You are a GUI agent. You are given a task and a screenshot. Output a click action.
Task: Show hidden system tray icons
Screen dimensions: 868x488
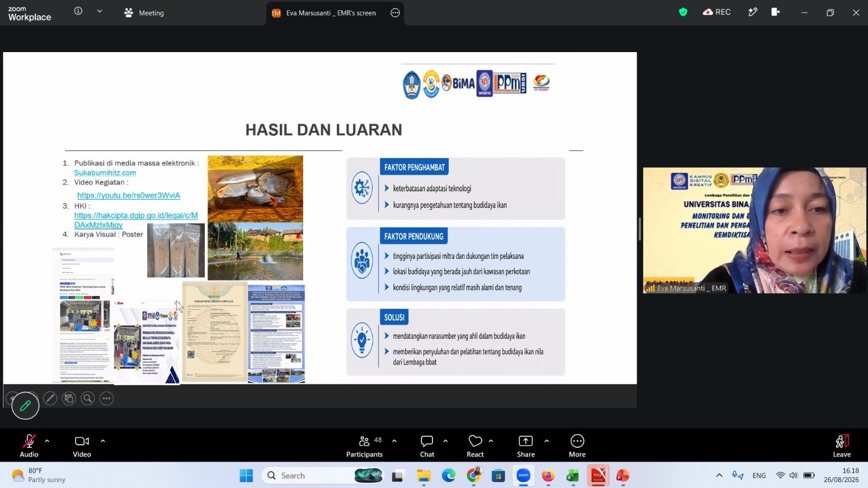pyautogui.click(x=719, y=476)
